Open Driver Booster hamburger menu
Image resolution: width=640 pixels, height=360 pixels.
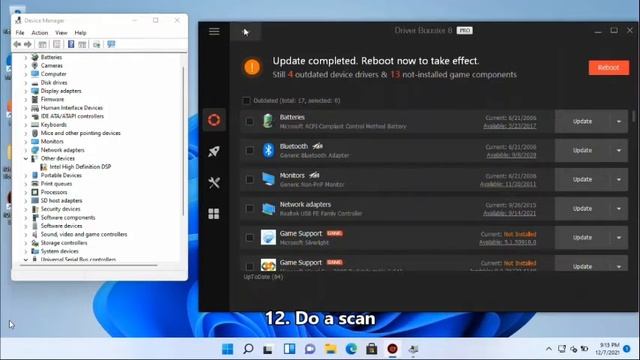[214, 31]
